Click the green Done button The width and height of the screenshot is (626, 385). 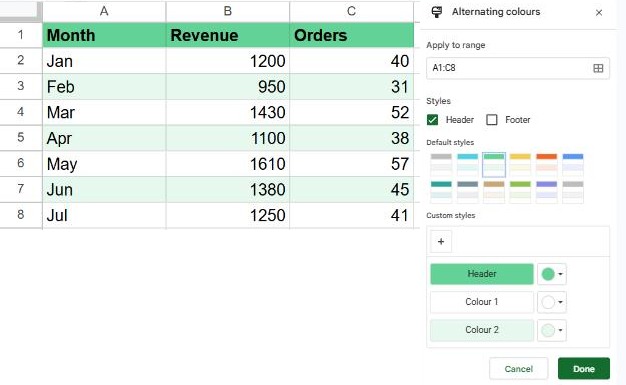584,369
